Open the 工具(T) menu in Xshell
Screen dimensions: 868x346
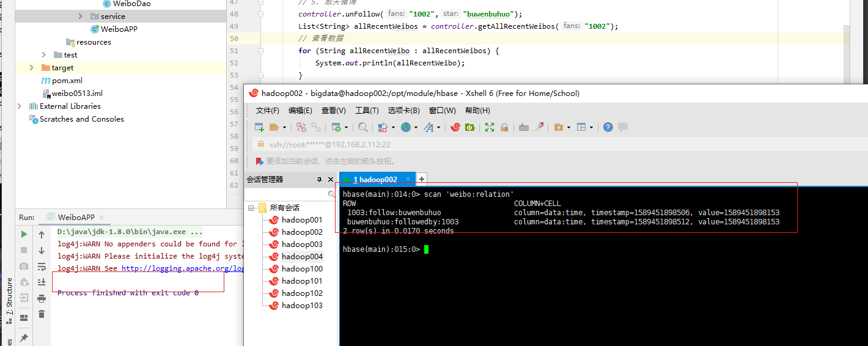pos(367,111)
